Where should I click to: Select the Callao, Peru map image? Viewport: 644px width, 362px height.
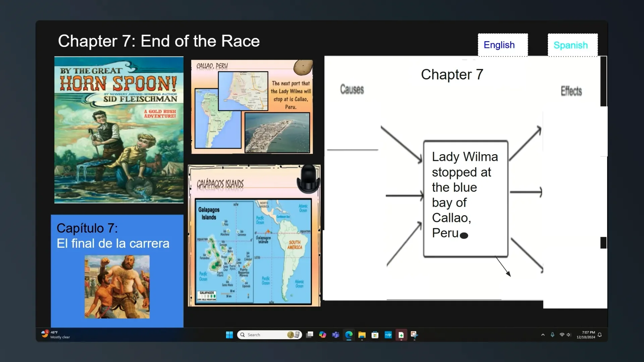click(x=252, y=107)
